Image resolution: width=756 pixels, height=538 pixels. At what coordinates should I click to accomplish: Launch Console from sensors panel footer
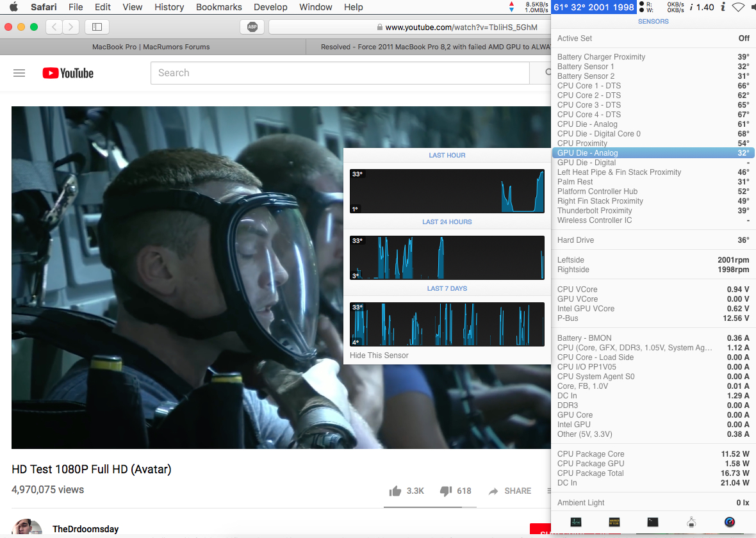614,522
